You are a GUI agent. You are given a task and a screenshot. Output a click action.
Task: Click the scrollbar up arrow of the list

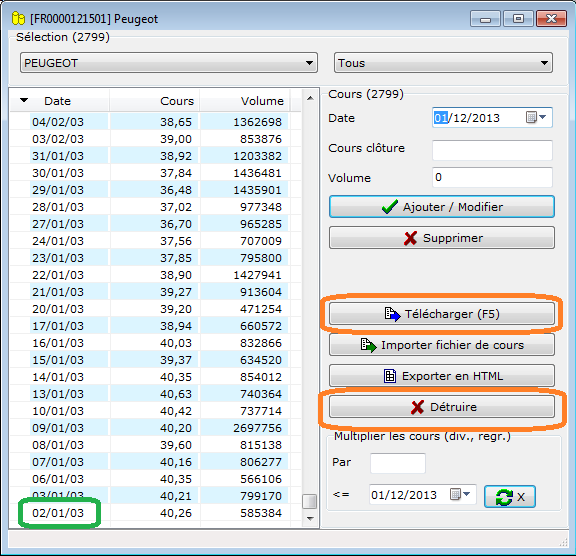310,98
